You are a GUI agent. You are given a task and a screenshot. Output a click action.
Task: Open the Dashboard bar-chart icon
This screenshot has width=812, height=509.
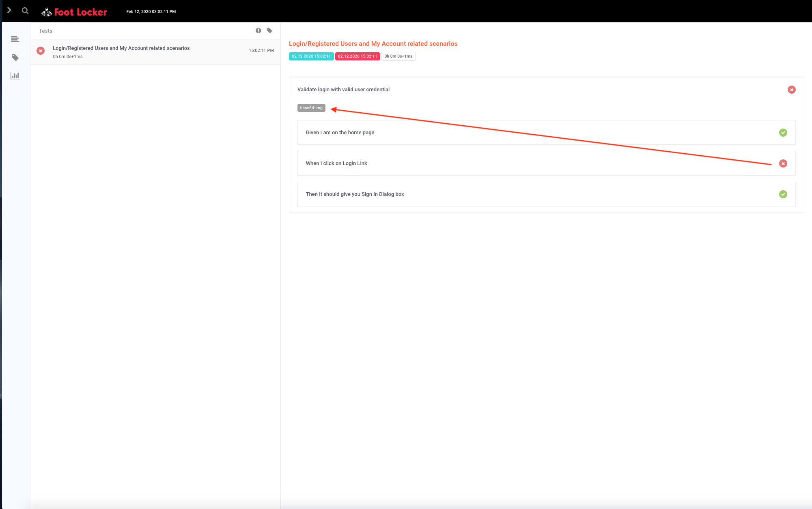tap(15, 76)
